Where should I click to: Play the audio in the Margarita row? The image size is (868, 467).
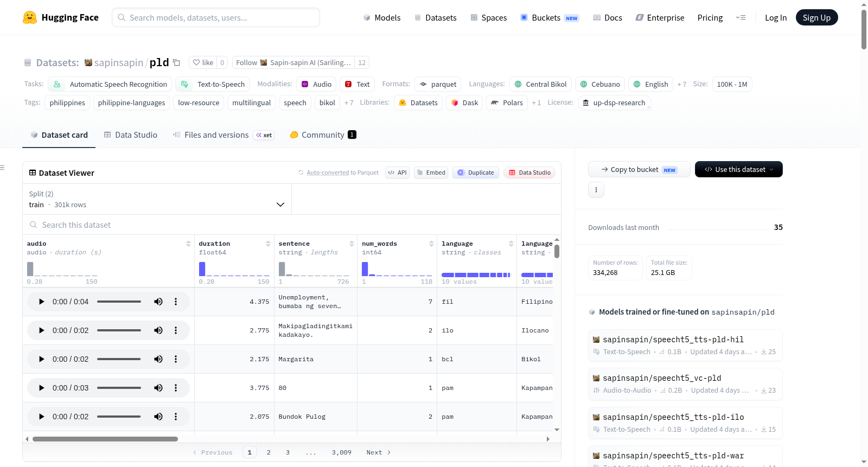[x=41, y=359]
